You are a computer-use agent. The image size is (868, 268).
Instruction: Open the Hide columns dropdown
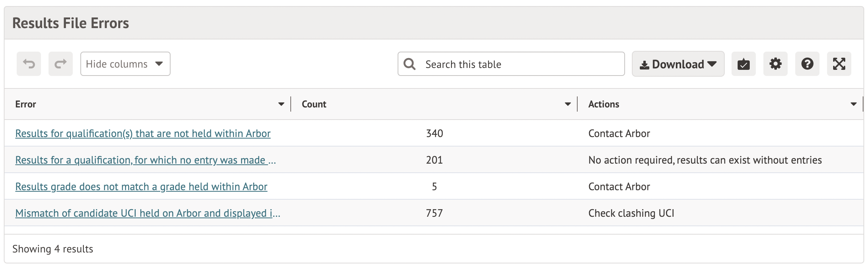[x=125, y=64]
